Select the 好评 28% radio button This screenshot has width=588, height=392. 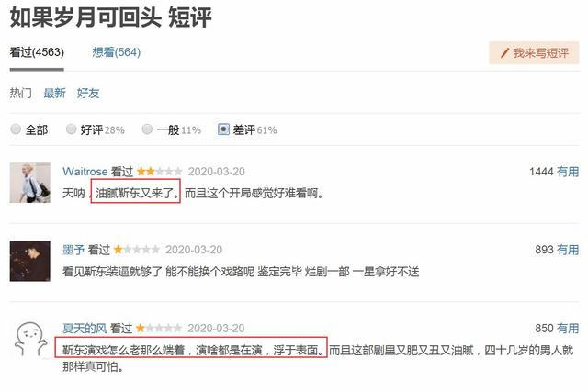click(72, 129)
